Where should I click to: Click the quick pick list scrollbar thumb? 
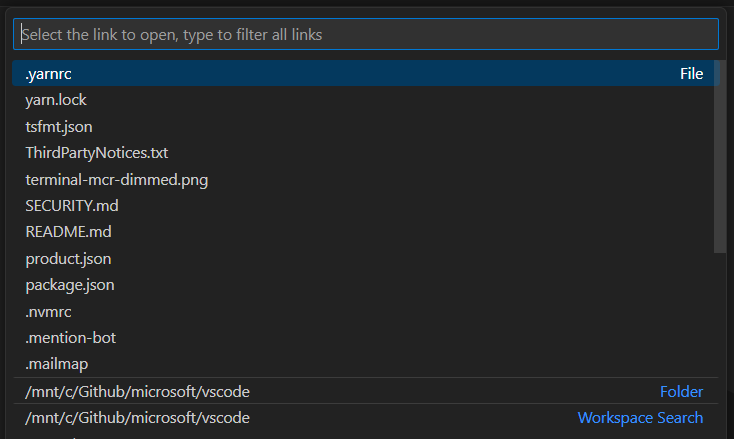pos(720,155)
